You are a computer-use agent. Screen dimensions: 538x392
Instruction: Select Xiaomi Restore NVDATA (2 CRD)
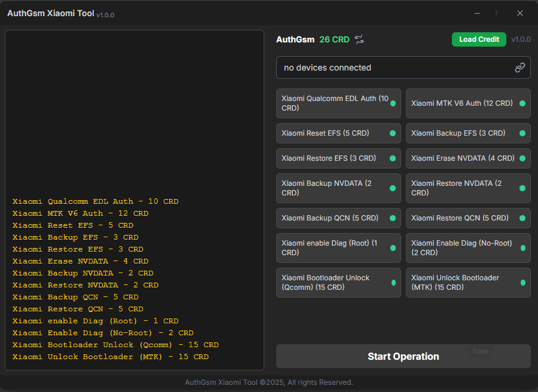click(468, 188)
